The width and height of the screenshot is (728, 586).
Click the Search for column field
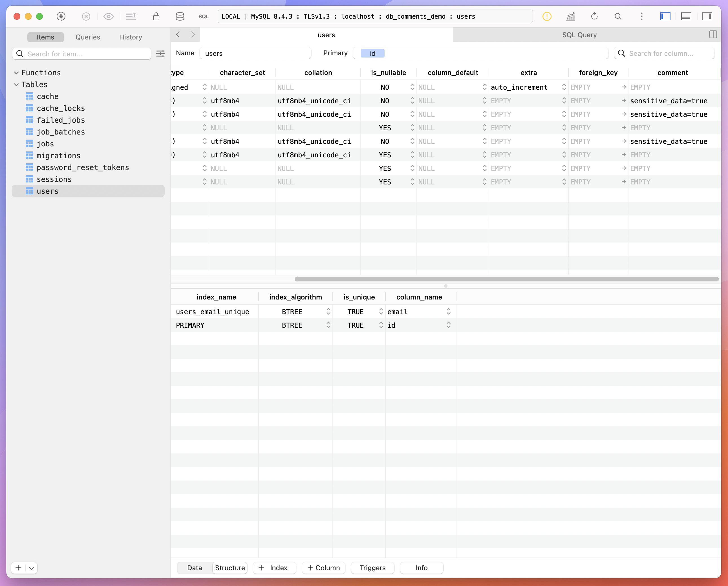coord(665,53)
